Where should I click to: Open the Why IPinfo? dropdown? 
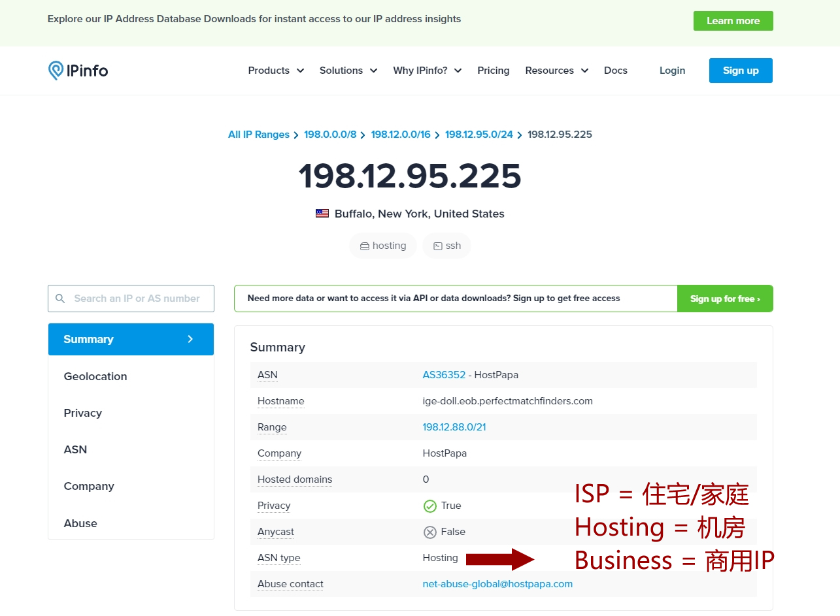(428, 71)
